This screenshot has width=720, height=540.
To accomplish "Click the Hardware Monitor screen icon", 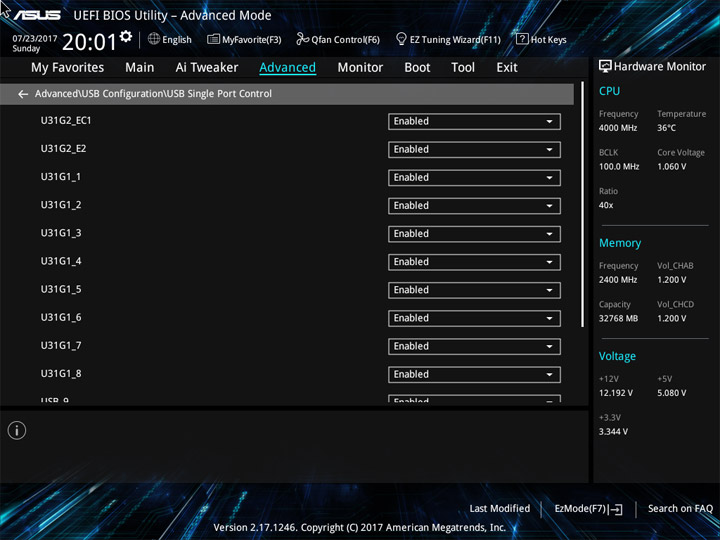I will point(605,67).
